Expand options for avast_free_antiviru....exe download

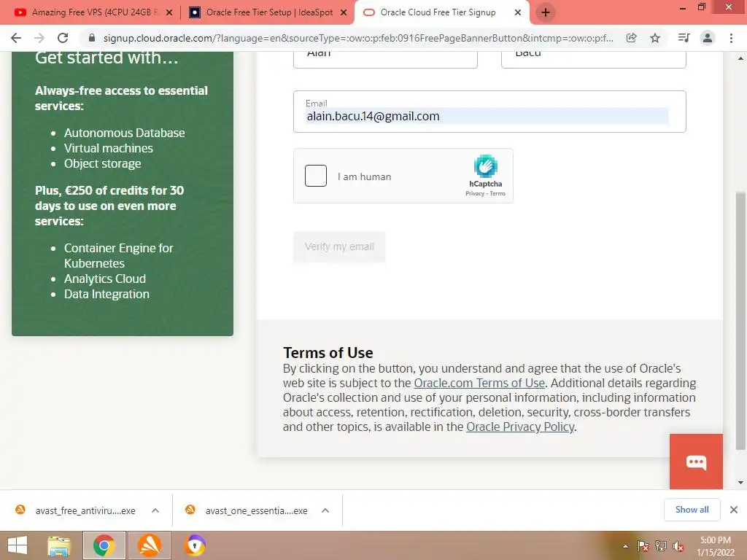coord(155,510)
